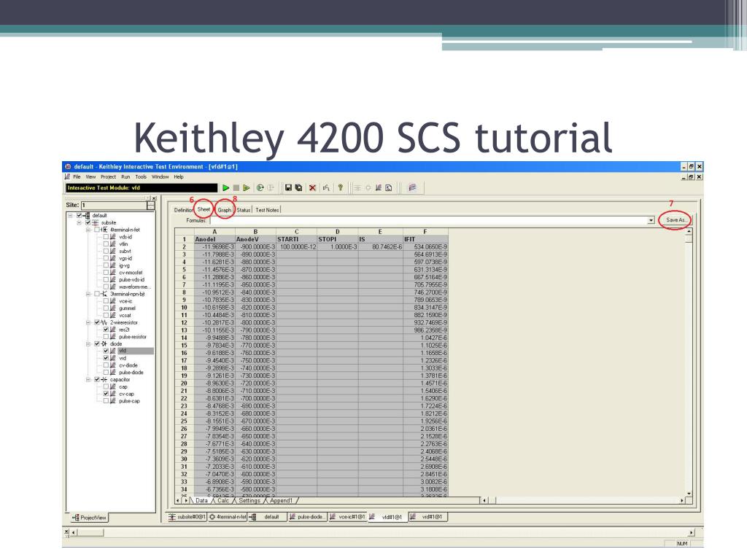The image size is (747, 560).
Task: Open the Formulas dropdown arrow
Action: click(651, 220)
